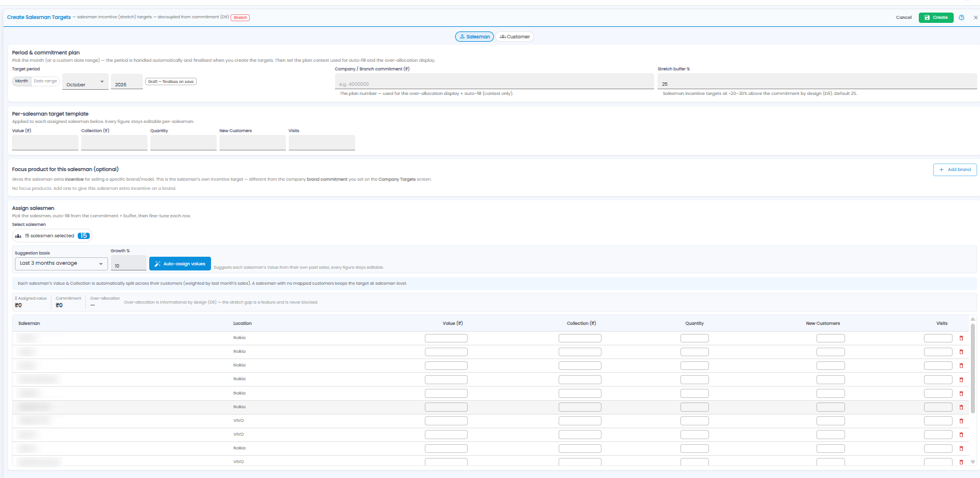The height and width of the screenshot is (478, 980).
Task: Click the "Draft – finalises on save" badge
Action: tap(171, 82)
